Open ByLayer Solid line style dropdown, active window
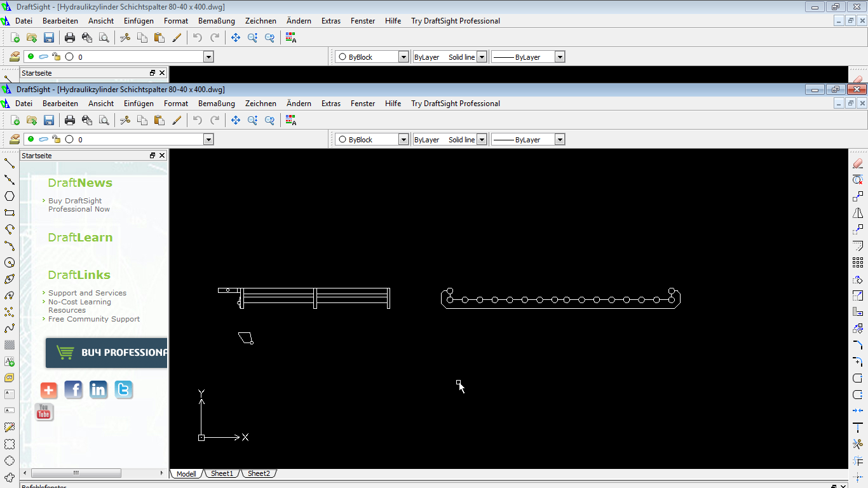The height and width of the screenshot is (488, 868). click(x=482, y=140)
